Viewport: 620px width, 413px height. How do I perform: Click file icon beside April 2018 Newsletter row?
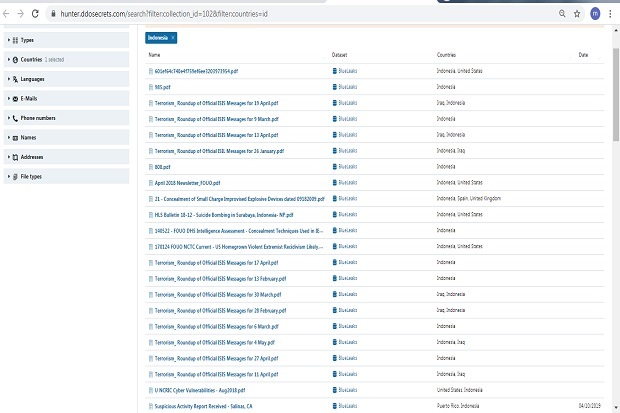click(151, 183)
